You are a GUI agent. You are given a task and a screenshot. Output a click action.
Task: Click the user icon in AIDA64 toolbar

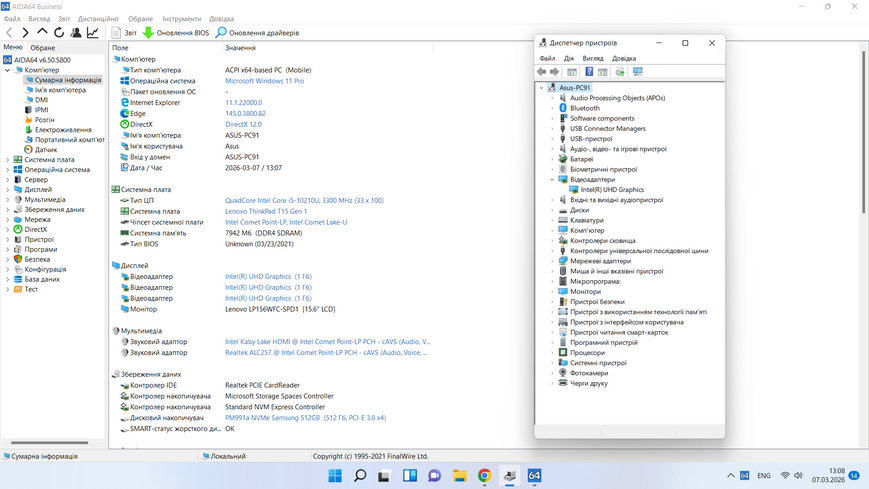click(76, 33)
